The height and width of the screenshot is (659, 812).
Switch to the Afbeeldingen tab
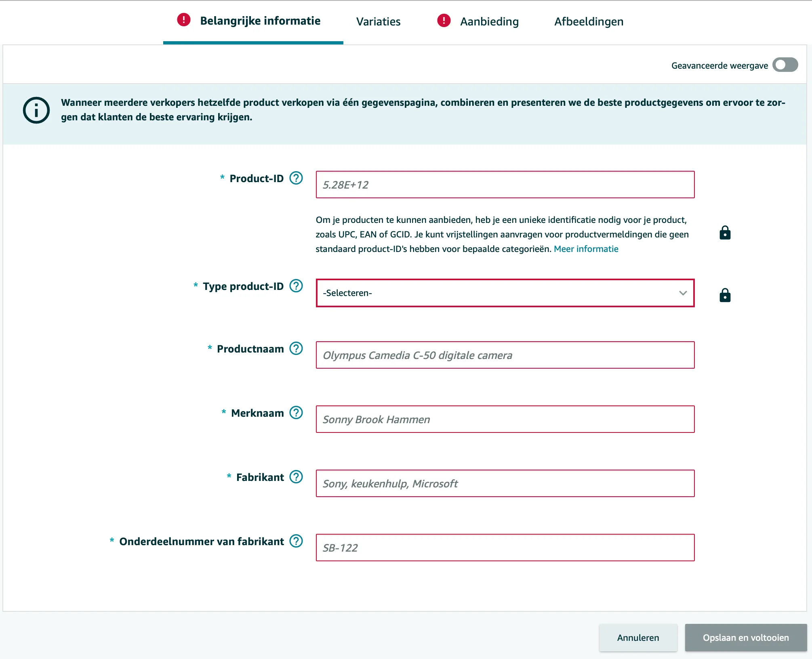[x=589, y=22]
